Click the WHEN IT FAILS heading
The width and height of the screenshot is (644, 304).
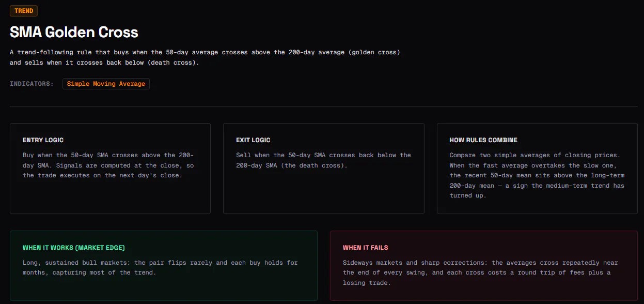click(366, 248)
